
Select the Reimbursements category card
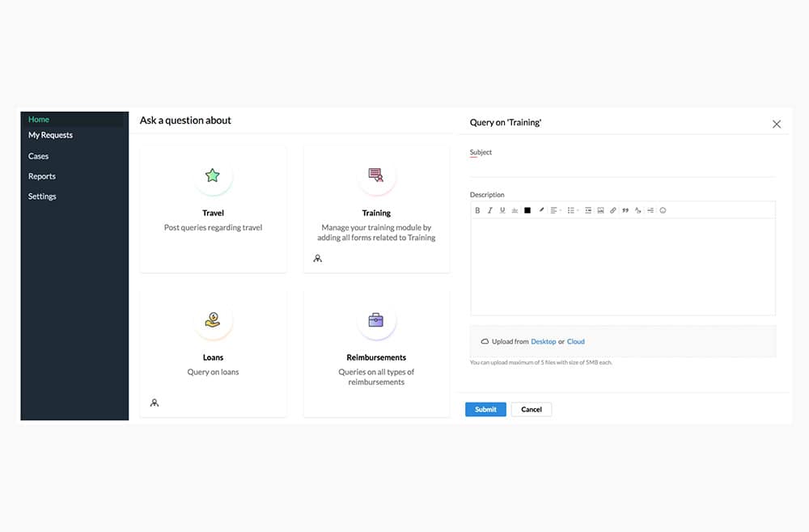(x=376, y=353)
